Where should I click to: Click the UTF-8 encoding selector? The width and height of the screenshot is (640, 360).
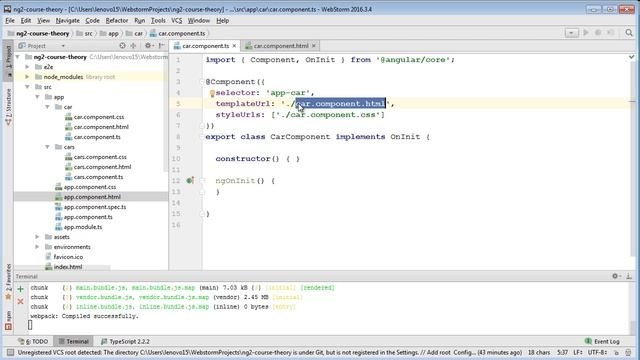[x=598, y=352]
